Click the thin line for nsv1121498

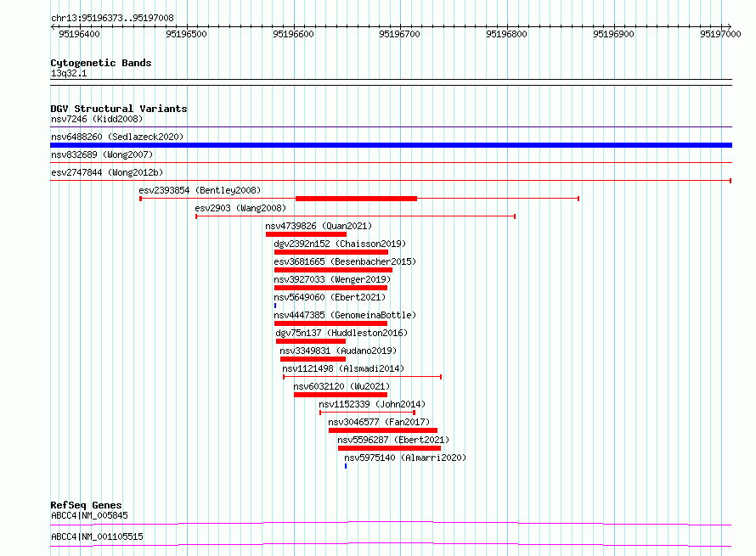[x=362, y=377]
